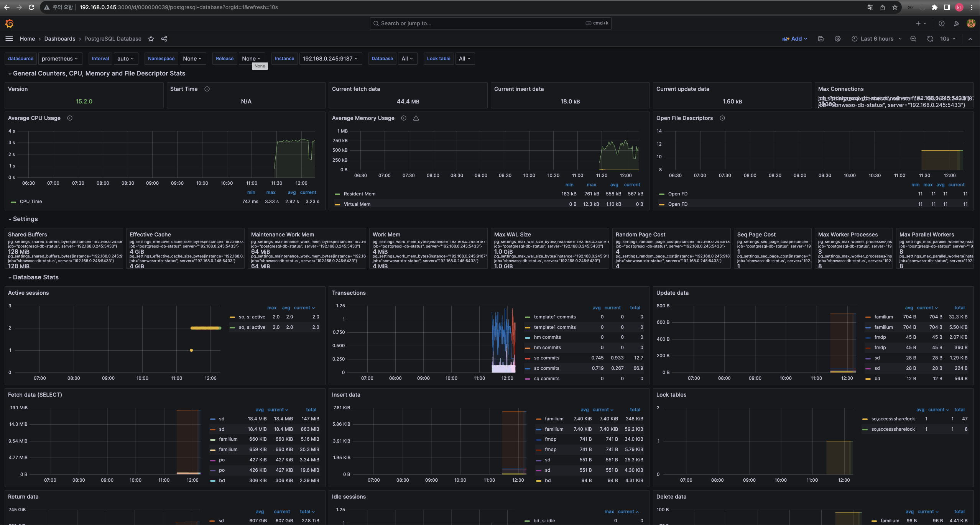Open the Last 6 hours time picker

876,39
